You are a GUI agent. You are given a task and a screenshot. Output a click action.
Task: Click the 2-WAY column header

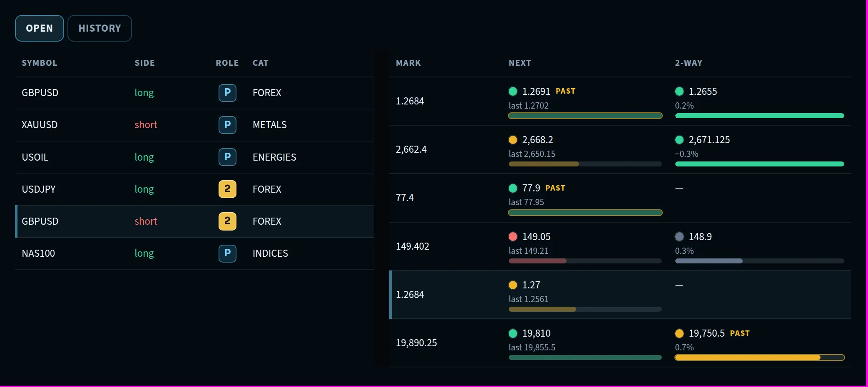coord(689,63)
